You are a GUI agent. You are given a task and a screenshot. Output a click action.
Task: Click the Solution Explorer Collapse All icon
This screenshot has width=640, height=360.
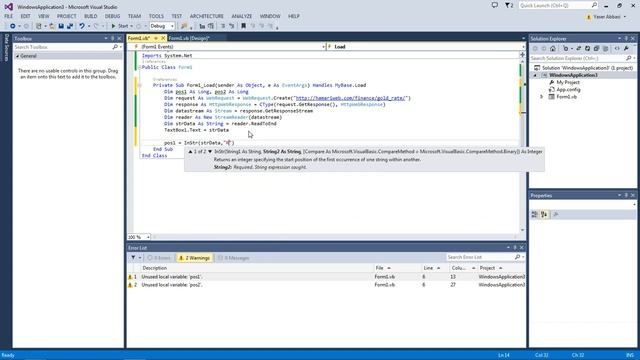tap(596, 49)
